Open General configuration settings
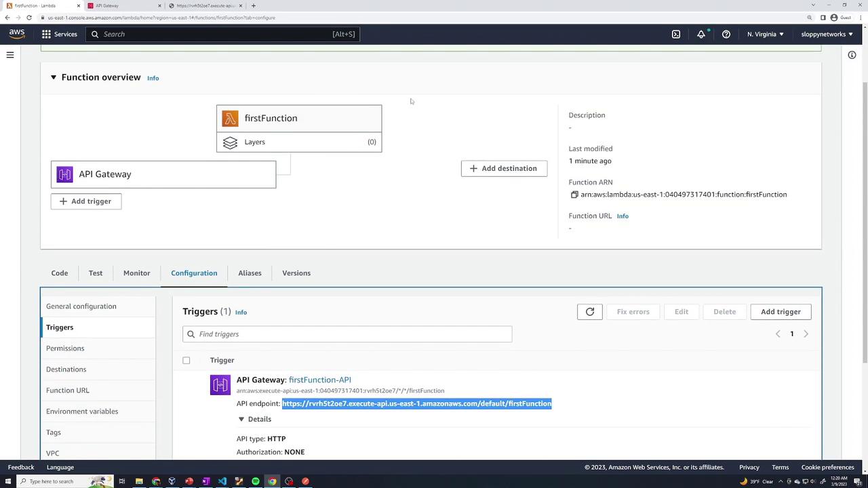868x488 pixels. click(x=81, y=306)
